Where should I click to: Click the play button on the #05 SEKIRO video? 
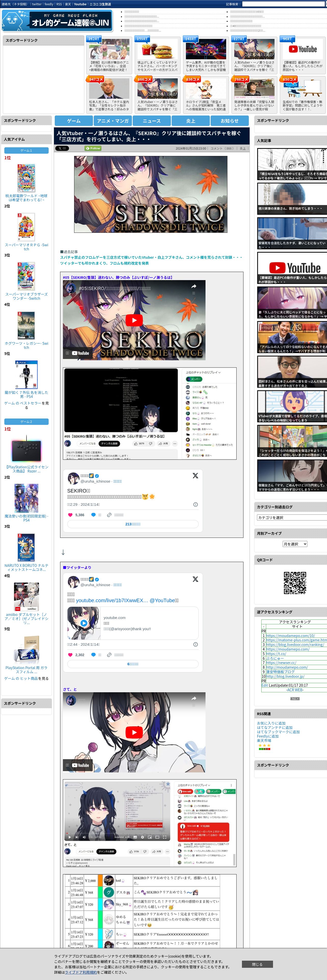tap(134, 320)
